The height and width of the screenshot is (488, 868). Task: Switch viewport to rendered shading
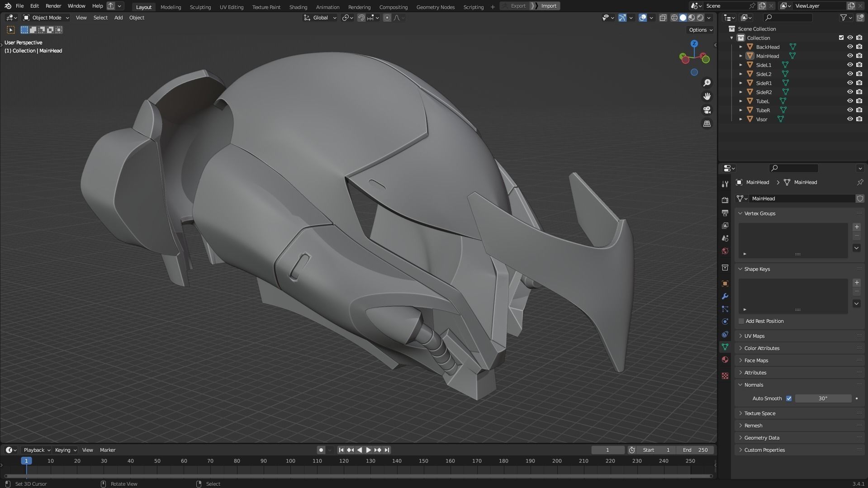pyautogui.click(x=700, y=18)
